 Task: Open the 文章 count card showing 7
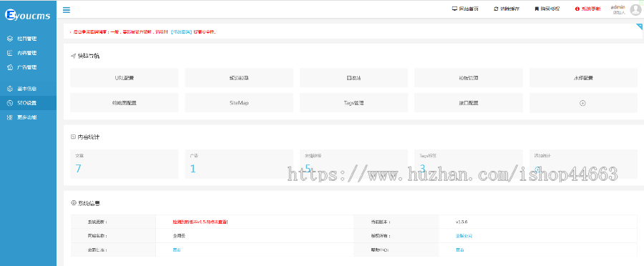tap(124, 164)
